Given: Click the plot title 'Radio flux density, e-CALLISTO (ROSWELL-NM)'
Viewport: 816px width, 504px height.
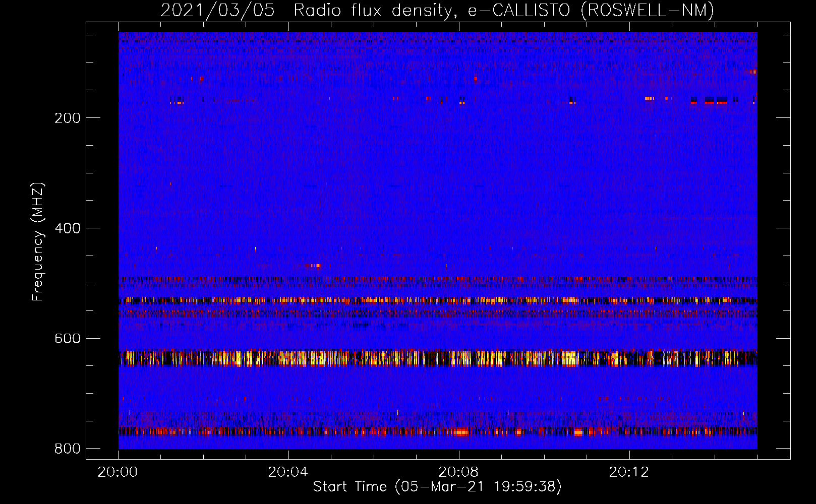Looking at the screenshot, I should click(504, 11).
